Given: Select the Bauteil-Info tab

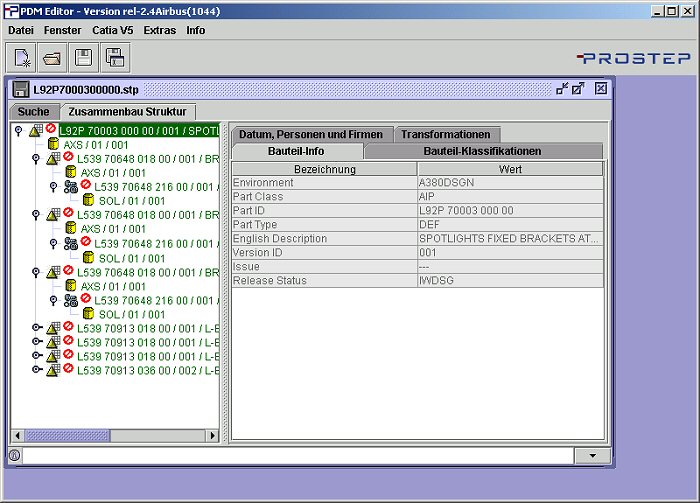Looking at the screenshot, I should (x=296, y=151).
